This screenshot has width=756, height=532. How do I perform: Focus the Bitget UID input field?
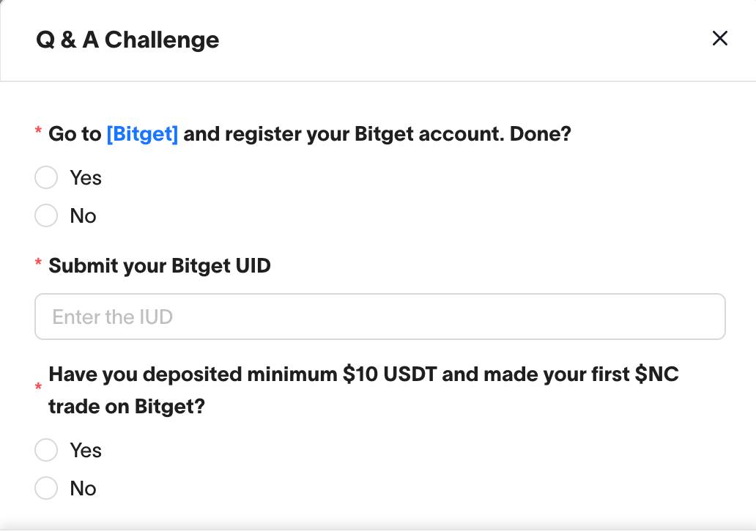coord(380,317)
